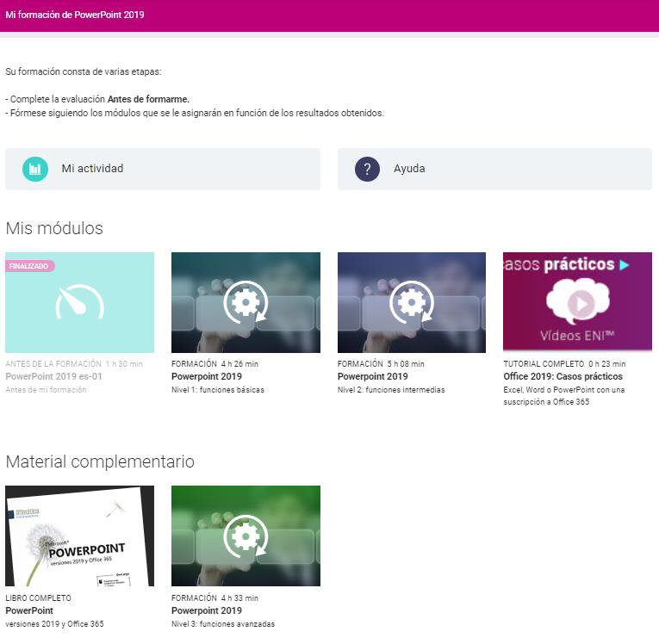This screenshot has width=659, height=644.
Task: Open Nivel 2 funciones intermedias module thumbnail
Action: pyautogui.click(x=412, y=302)
